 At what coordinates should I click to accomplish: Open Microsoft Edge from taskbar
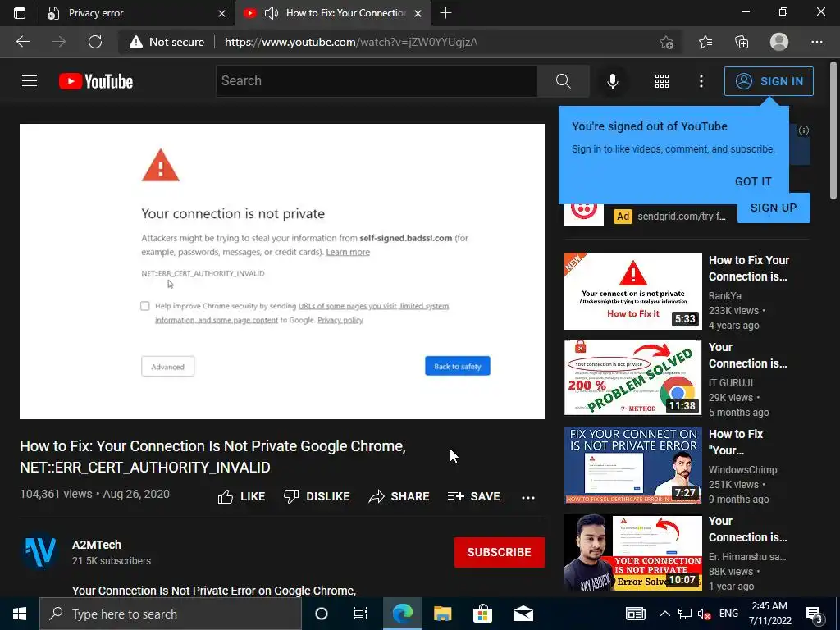pyautogui.click(x=402, y=614)
